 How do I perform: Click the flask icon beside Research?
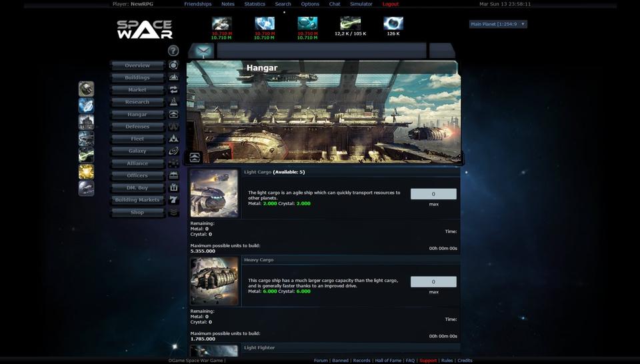pos(173,101)
